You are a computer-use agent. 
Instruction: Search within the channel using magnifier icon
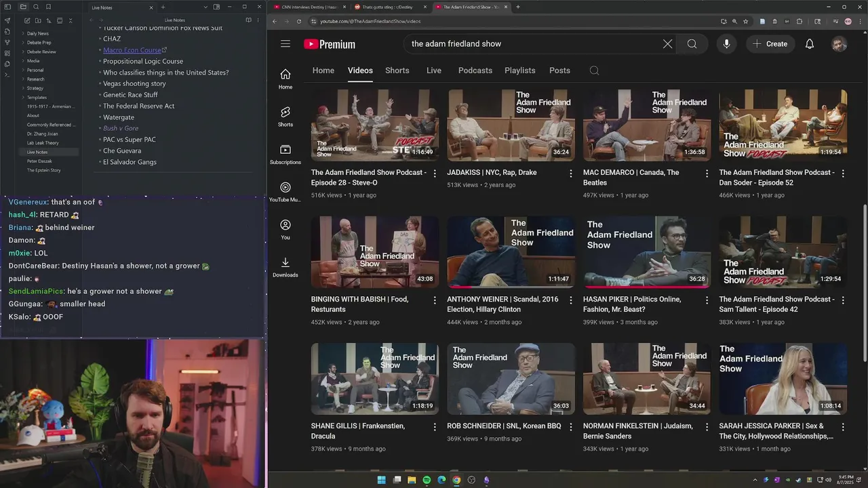594,70
